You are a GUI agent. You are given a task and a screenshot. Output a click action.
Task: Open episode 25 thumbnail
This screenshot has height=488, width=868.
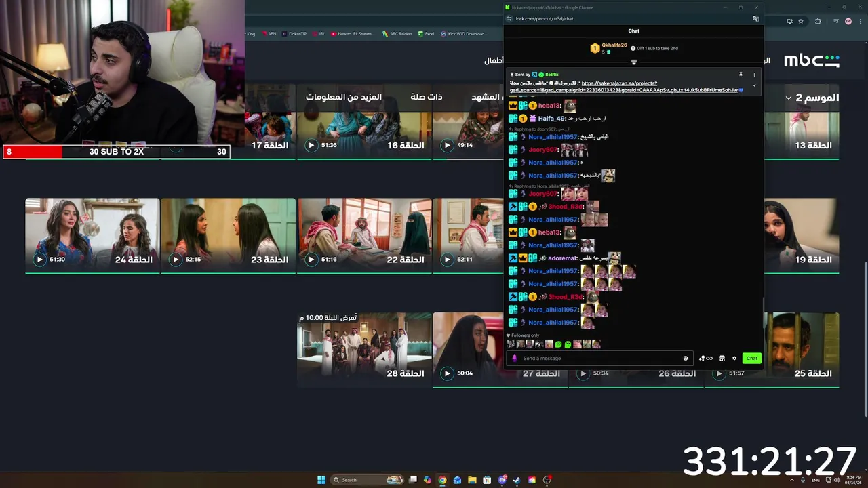pos(802,349)
